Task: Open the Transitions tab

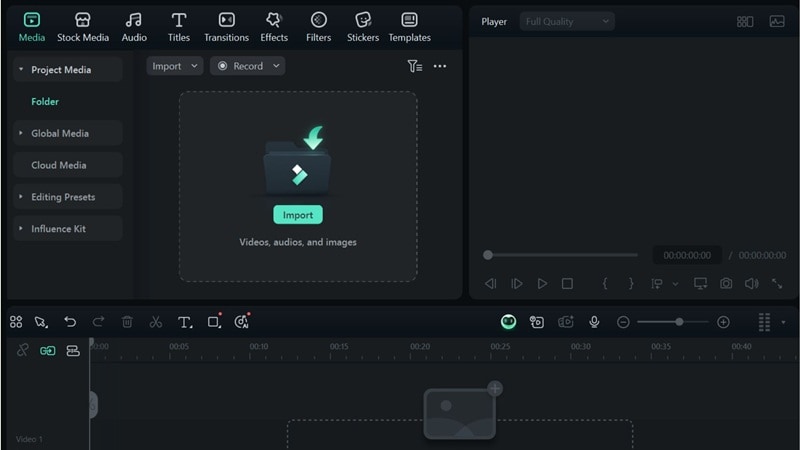Action: 227,28
